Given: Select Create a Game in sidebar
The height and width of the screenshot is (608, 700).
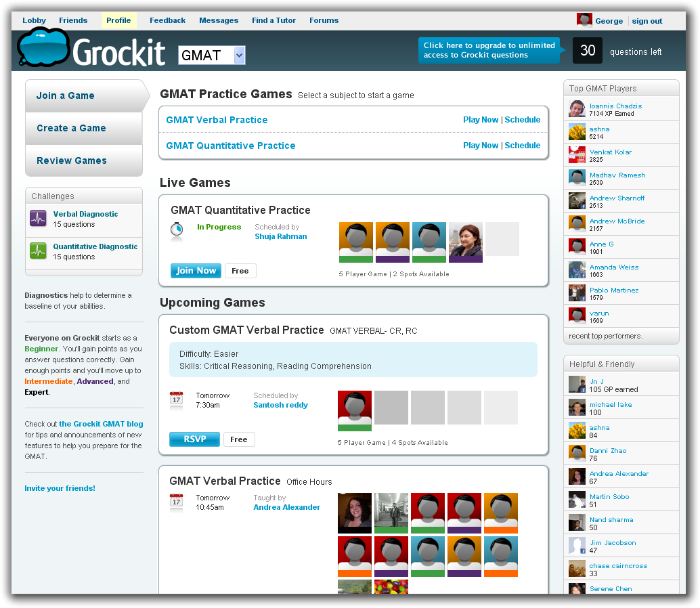Looking at the screenshot, I should [84, 128].
